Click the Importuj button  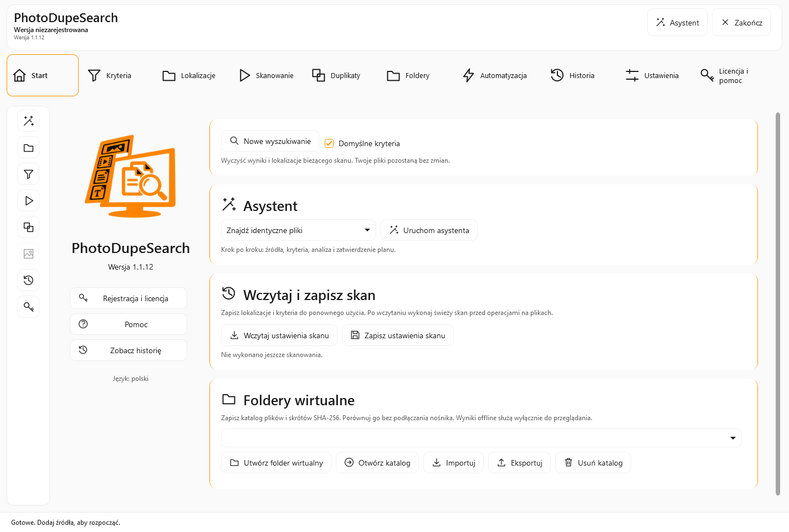pos(454,463)
